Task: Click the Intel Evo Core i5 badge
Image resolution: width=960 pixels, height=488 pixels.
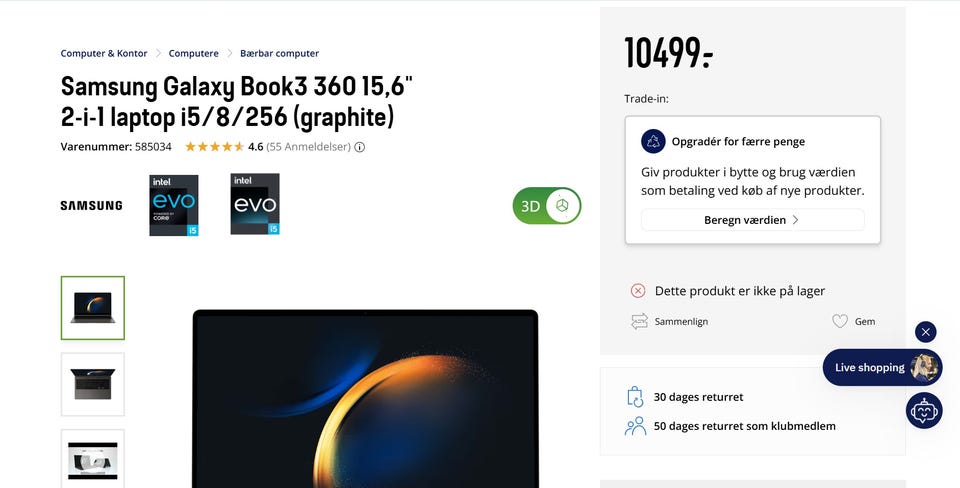Action: 174,205
